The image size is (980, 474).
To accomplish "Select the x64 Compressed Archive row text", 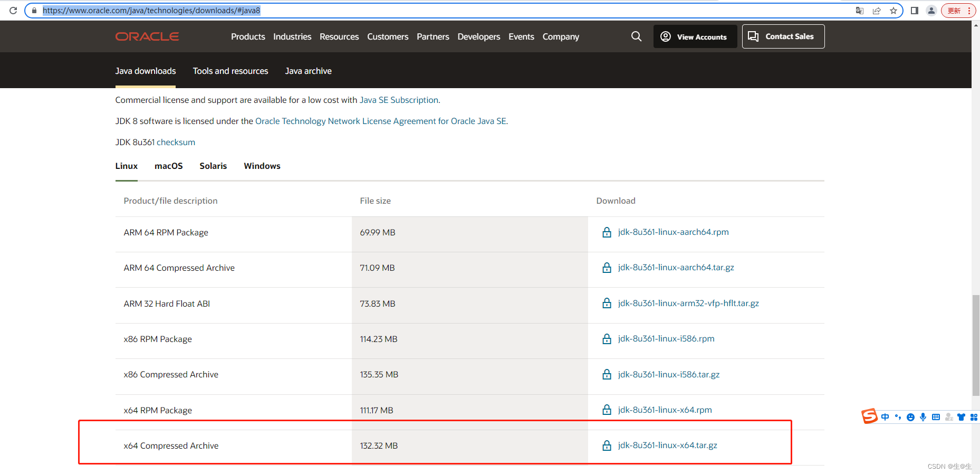I will tap(171, 445).
